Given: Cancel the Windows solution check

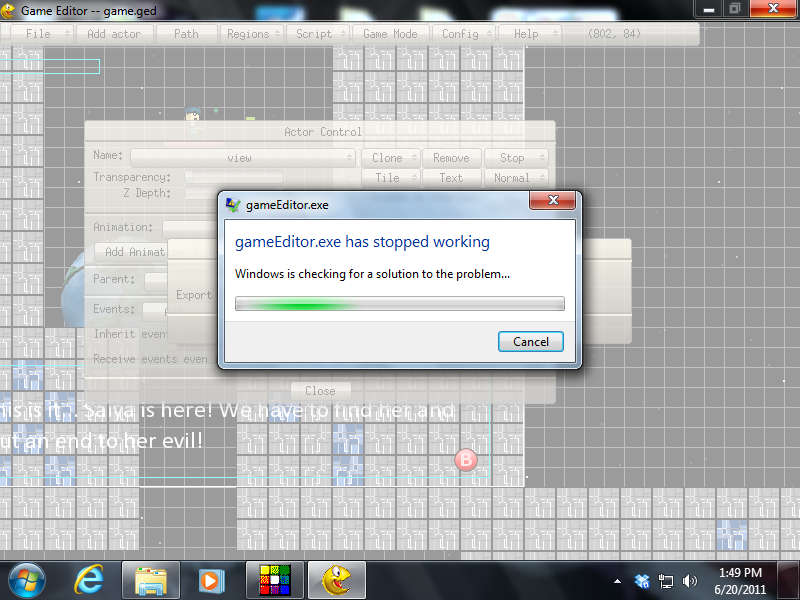Looking at the screenshot, I should 531,341.
